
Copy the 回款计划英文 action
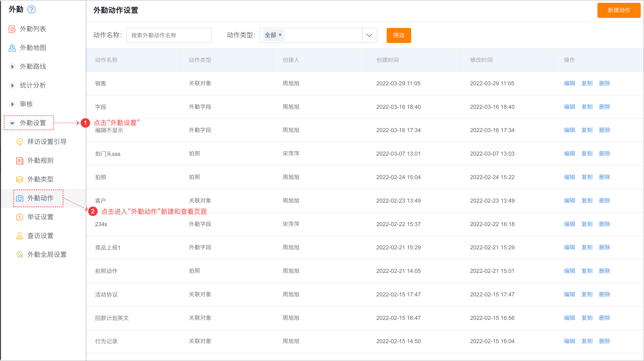tap(587, 318)
